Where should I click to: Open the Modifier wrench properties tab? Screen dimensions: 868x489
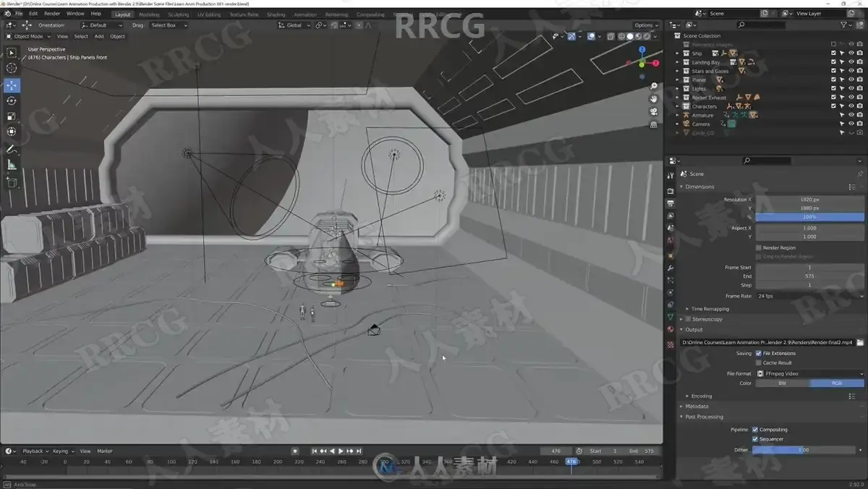(671, 268)
